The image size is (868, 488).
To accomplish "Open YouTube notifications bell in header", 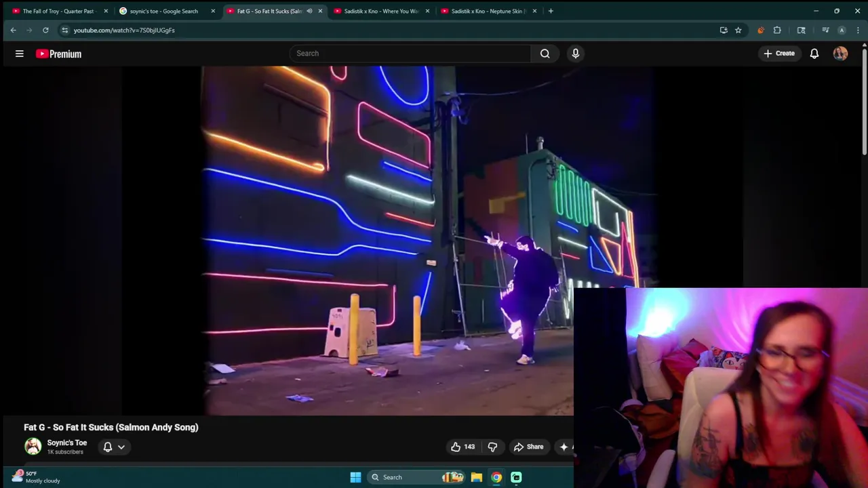I will [814, 54].
